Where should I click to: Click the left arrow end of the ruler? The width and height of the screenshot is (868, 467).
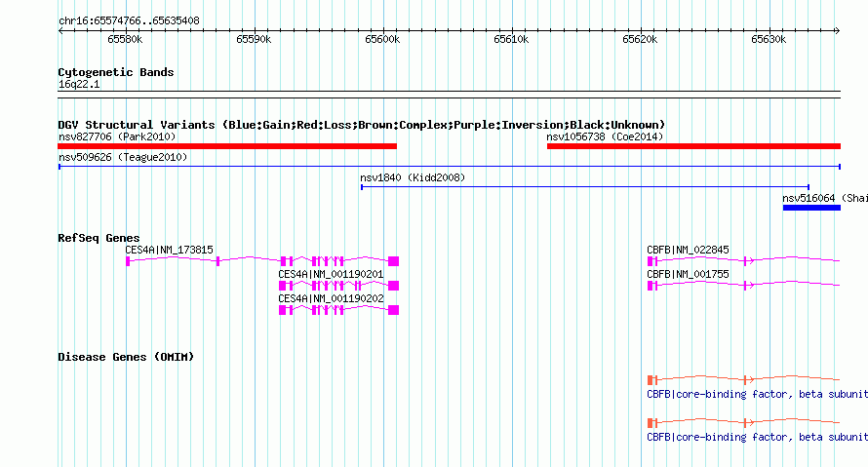coord(60,31)
